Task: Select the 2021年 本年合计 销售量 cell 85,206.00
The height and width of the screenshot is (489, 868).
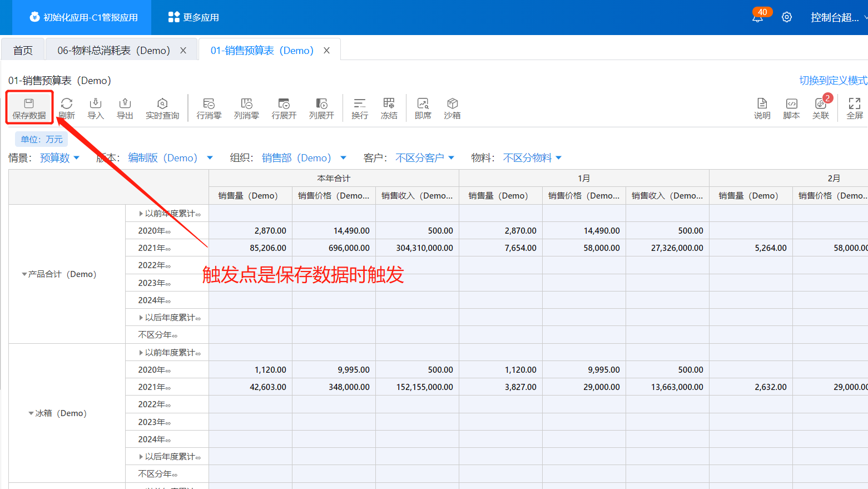Action: [x=251, y=248]
